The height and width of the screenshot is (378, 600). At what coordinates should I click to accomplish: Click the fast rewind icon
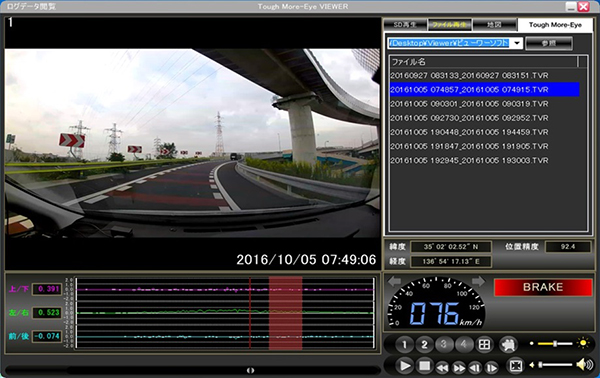pos(442,368)
